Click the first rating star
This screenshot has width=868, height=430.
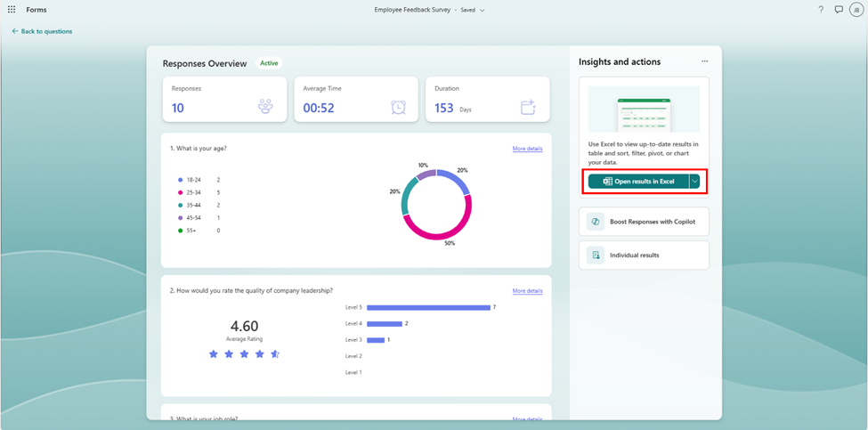click(214, 354)
